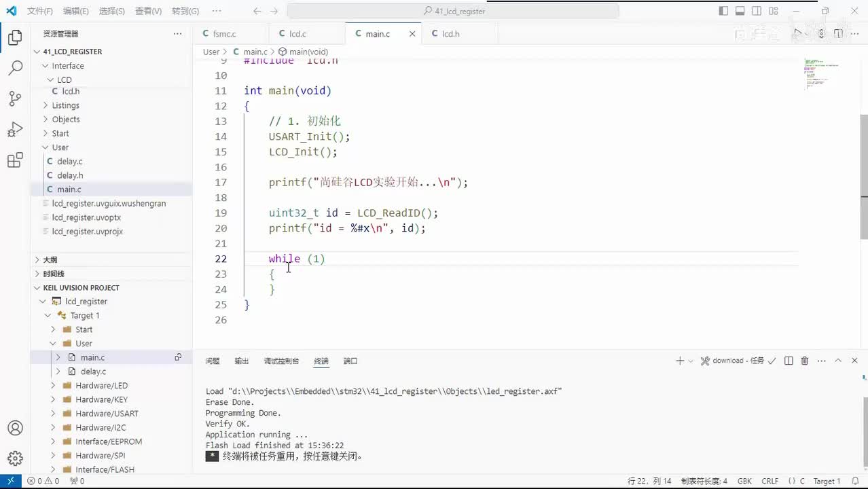Split the terminal panel
This screenshot has width=868, height=489.
(789, 361)
